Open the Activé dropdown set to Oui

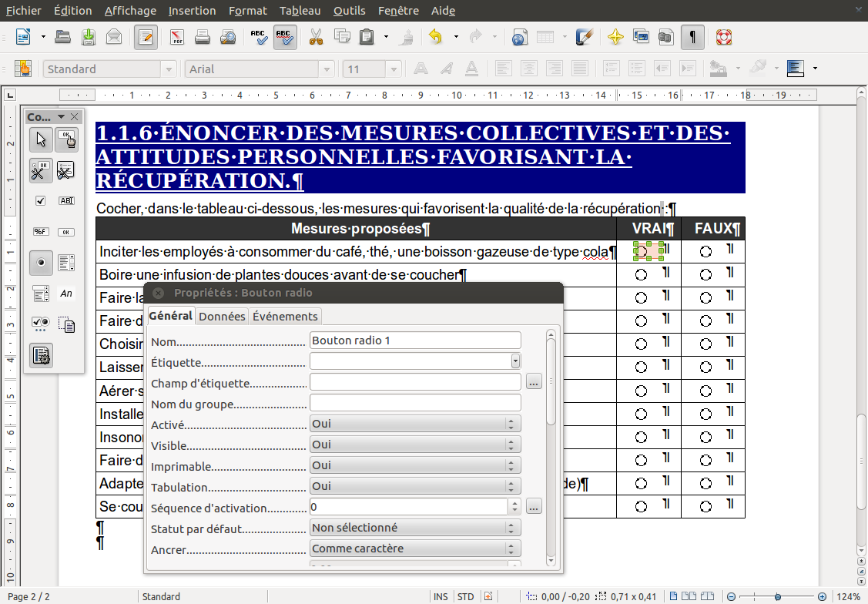coord(415,424)
